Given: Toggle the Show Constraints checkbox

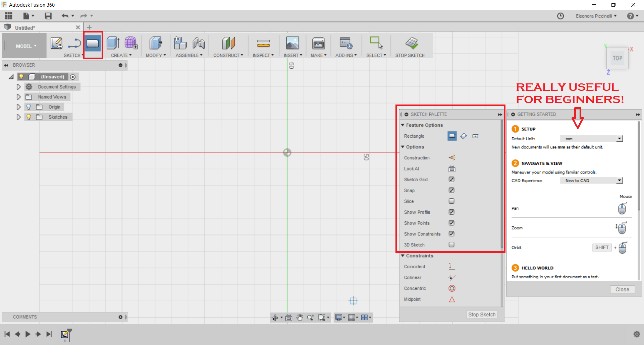Looking at the screenshot, I should tap(451, 233).
